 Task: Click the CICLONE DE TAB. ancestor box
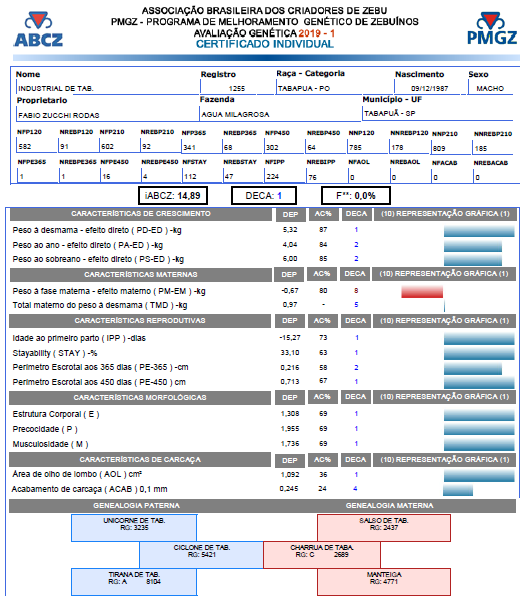pyautogui.click(x=201, y=555)
